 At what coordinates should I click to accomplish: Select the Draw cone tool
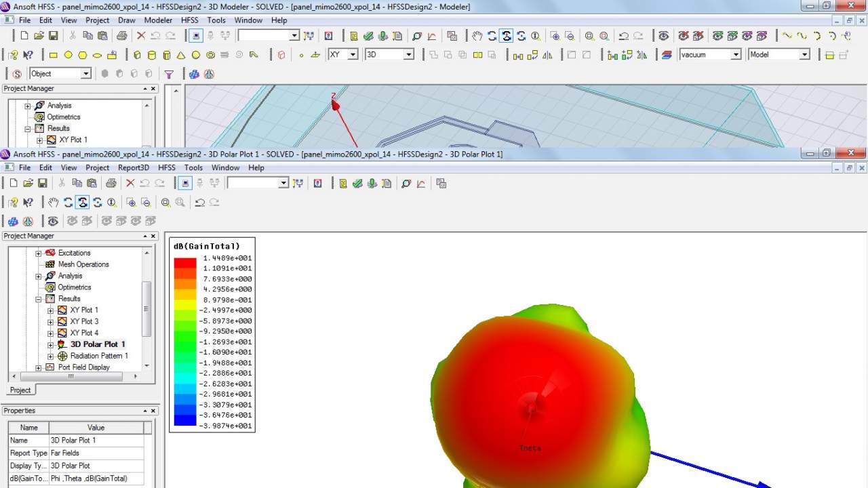[x=181, y=55]
